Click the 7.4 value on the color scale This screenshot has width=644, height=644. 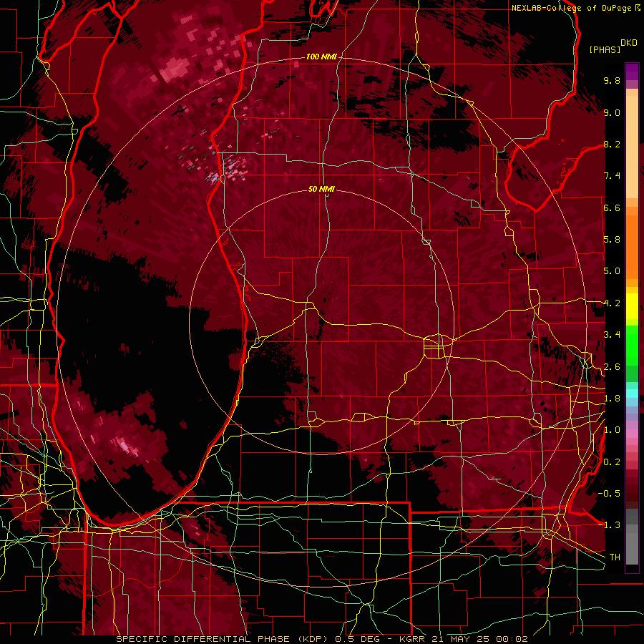point(612,176)
